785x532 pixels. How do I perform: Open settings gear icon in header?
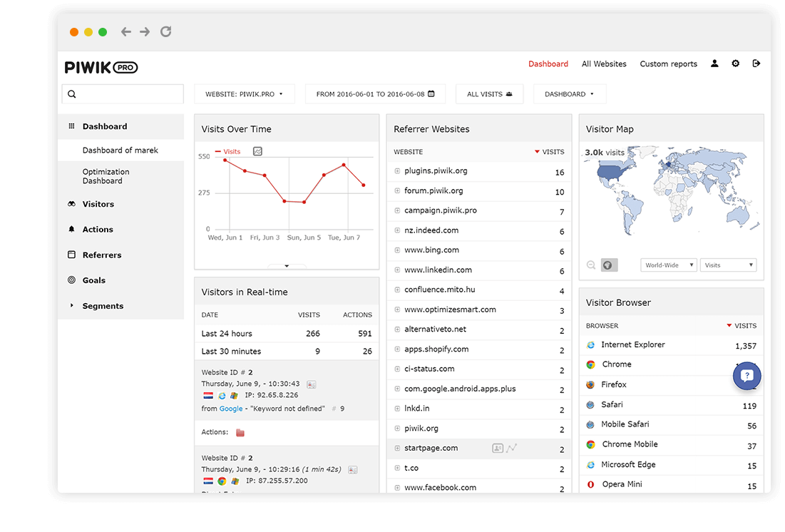click(x=735, y=63)
